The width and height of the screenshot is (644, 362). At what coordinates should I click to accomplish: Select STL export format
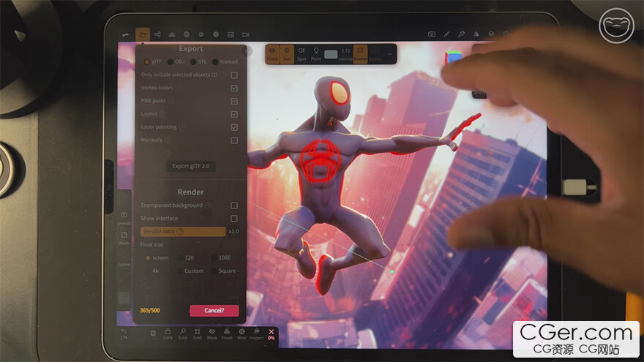point(198,61)
